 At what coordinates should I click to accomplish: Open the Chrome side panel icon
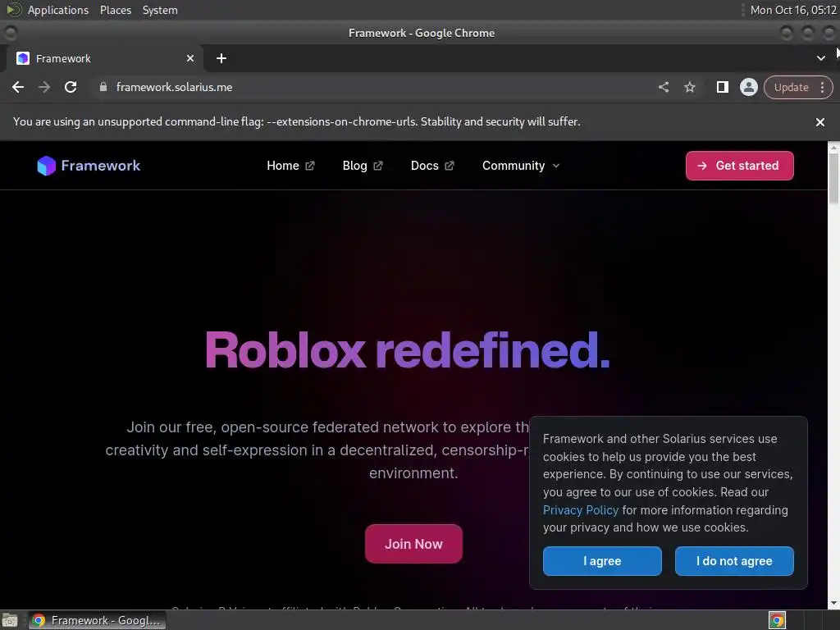pos(722,87)
